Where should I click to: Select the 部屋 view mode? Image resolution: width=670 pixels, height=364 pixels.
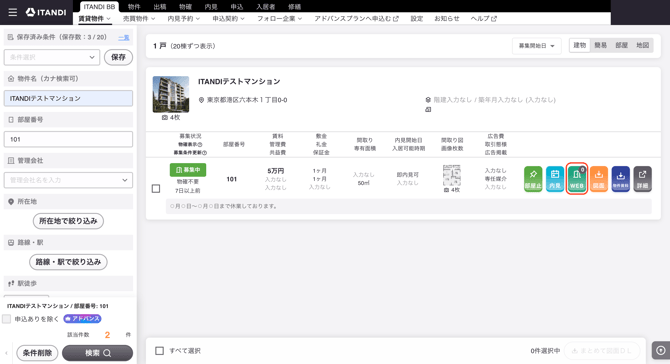tap(621, 45)
